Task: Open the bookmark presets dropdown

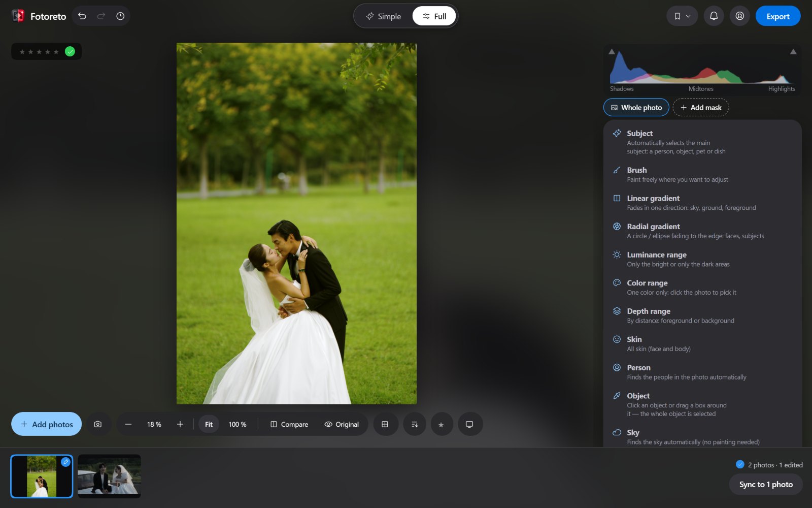Action: (x=682, y=16)
